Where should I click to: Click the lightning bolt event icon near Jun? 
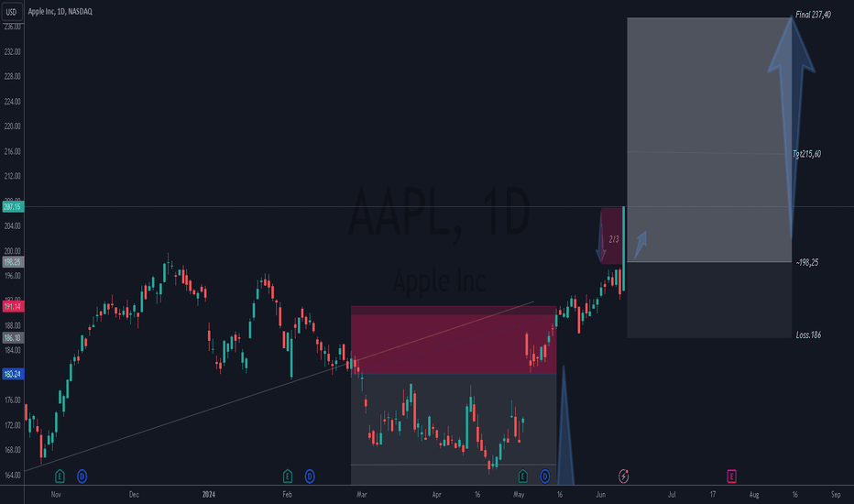pyautogui.click(x=624, y=477)
